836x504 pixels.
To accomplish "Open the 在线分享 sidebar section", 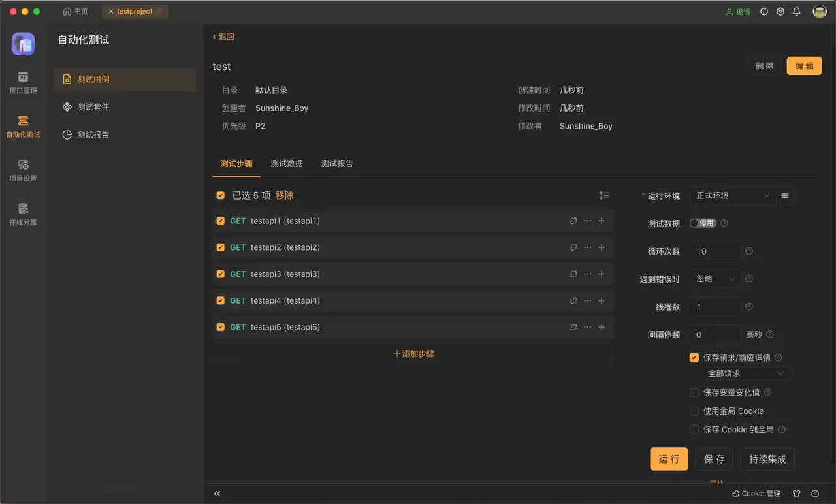I will point(23,214).
